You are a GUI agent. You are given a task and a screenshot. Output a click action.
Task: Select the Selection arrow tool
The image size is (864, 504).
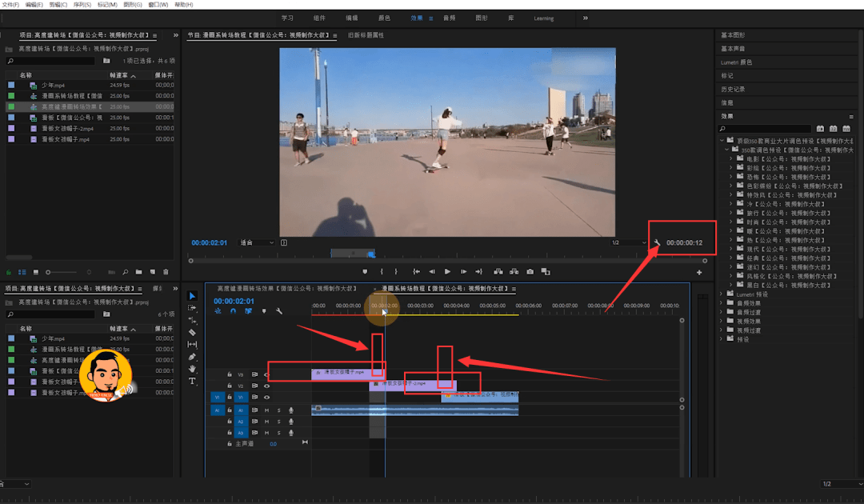(192, 296)
